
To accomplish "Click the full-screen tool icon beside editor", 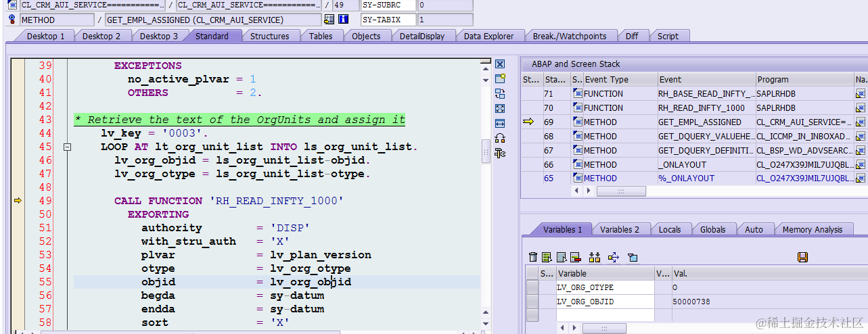I will point(500,108).
